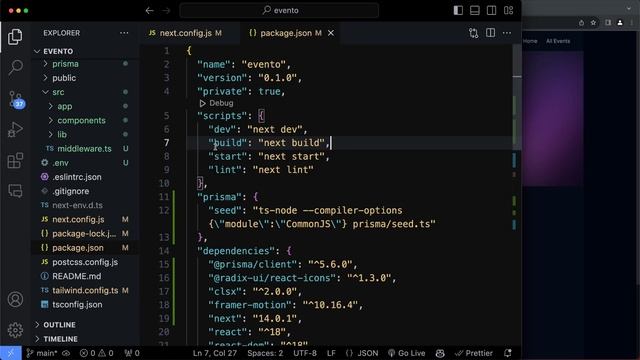Image resolution: width=640 pixels, height=360 pixels.
Task: Open Source Control view with 27 badge
Action: click(x=16, y=99)
